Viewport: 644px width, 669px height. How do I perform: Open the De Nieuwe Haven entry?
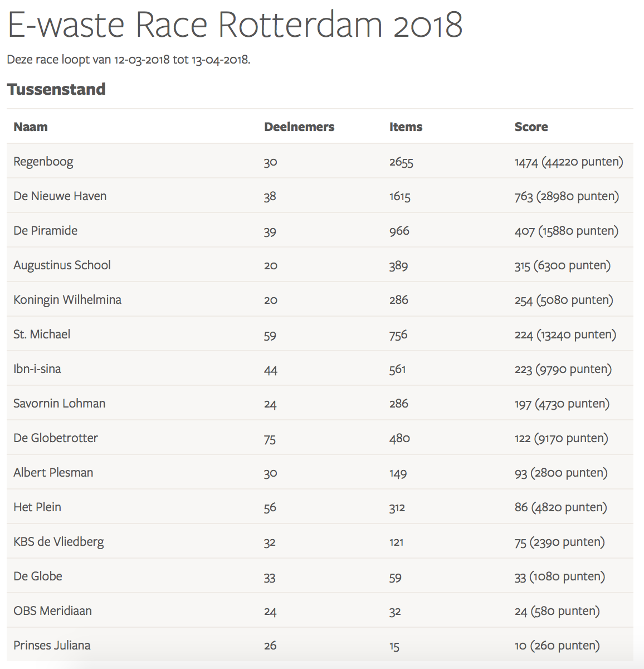coord(60,196)
